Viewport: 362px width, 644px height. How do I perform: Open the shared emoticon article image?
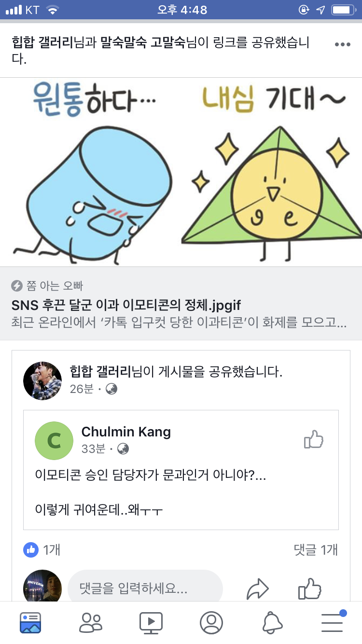181,172
